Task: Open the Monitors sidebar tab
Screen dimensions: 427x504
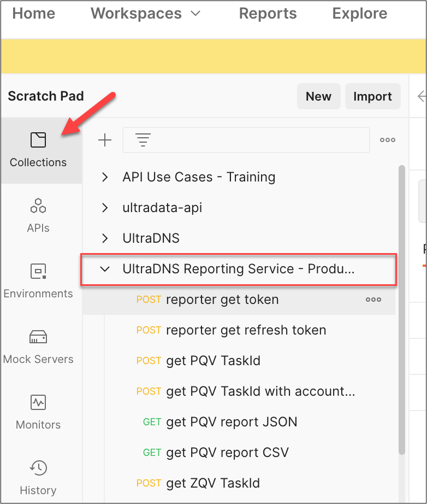Action: coord(38,412)
